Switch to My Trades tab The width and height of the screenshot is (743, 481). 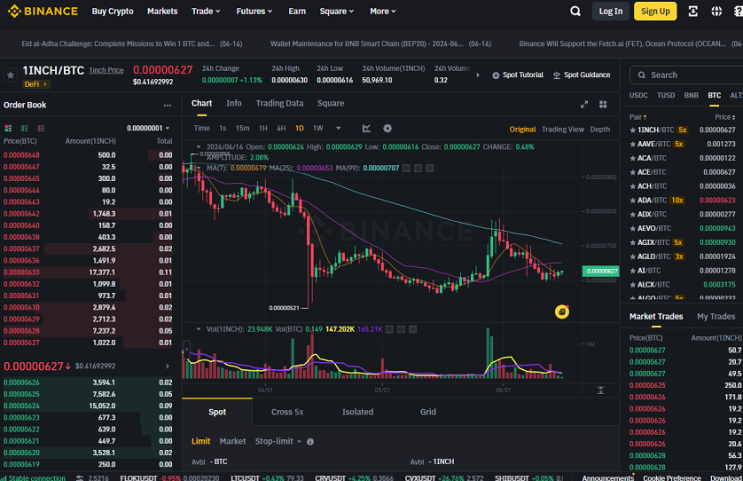click(716, 317)
